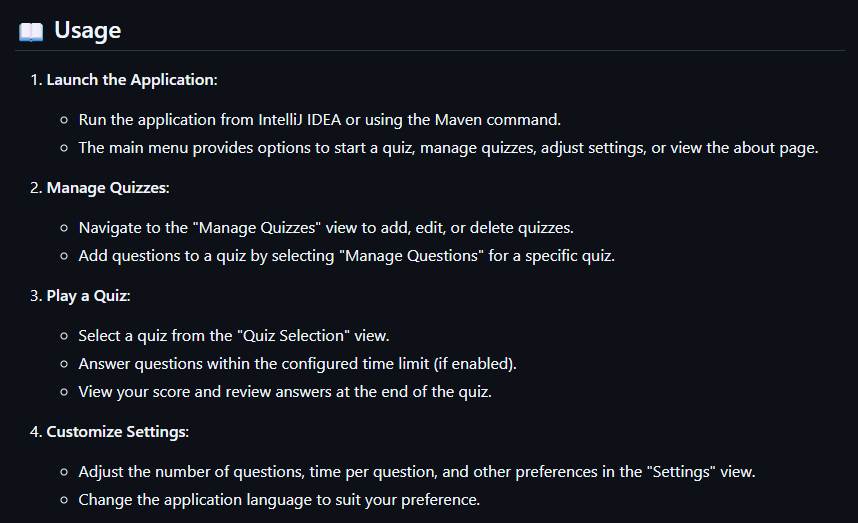
Task: Click the Usage section heading
Action: tap(87, 31)
